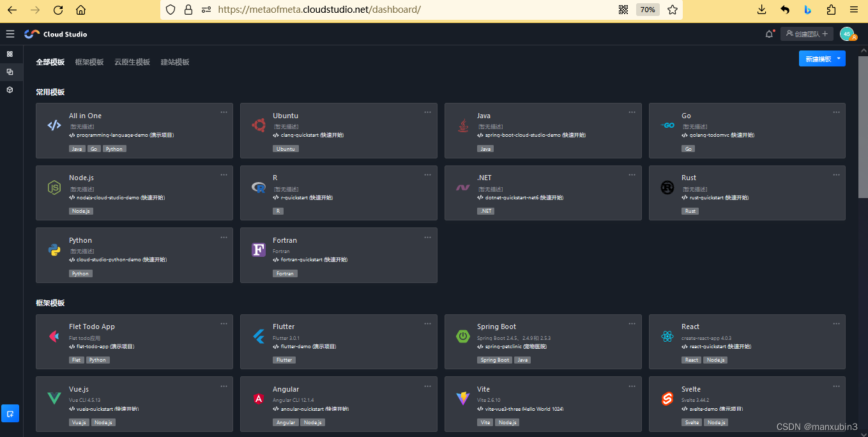The height and width of the screenshot is (437, 868).
Task: Open the more menu on React card
Action: point(836,323)
